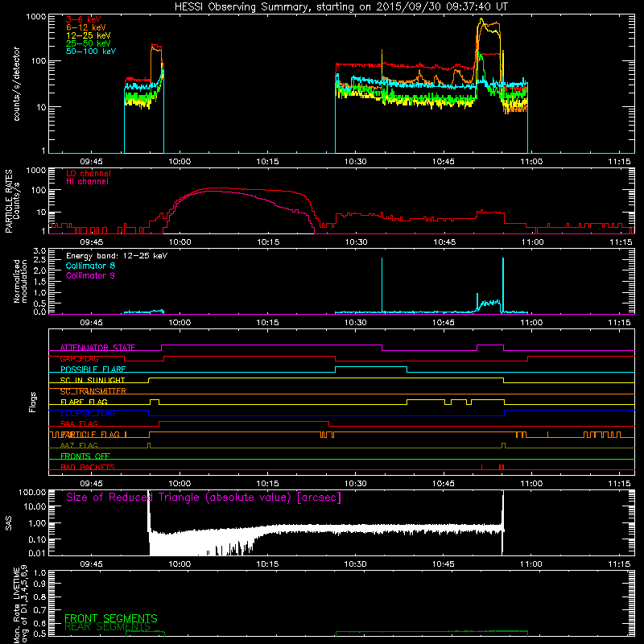Select the Collimator 8 legend label
644x644 pixels.
pyautogui.click(x=90, y=266)
